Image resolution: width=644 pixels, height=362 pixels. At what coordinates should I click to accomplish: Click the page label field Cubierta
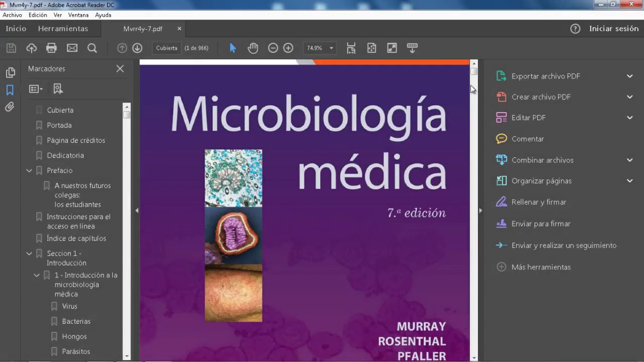[x=167, y=48]
